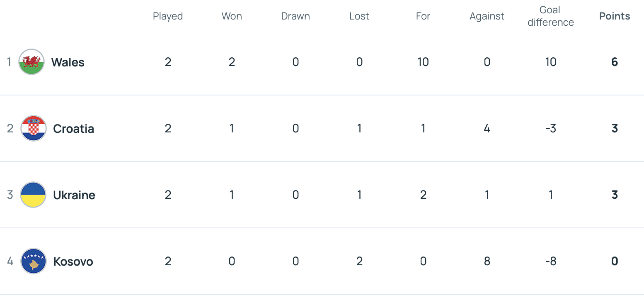Click the Against column header
Screen dimensions: 644x303
(x=487, y=16)
